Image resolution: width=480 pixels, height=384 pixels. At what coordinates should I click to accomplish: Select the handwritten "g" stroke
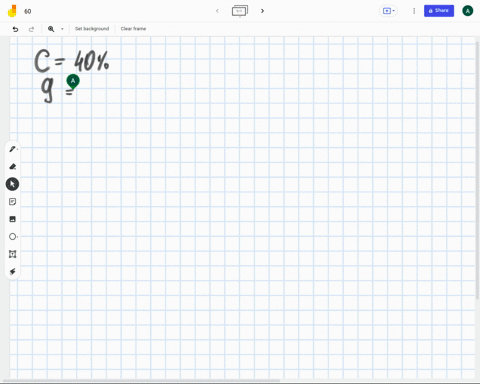[47, 90]
